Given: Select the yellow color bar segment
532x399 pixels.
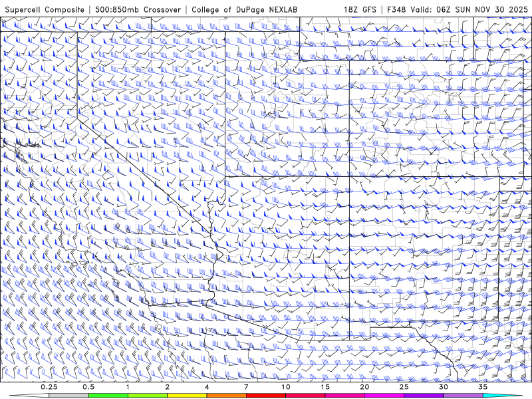Looking at the screenshot, I should click(187, 396).
